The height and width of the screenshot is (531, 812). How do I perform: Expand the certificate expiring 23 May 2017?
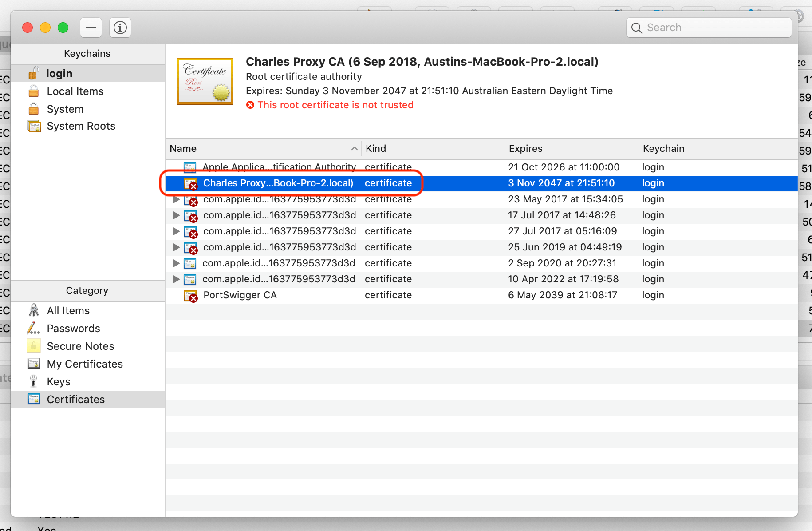(176, 199)
